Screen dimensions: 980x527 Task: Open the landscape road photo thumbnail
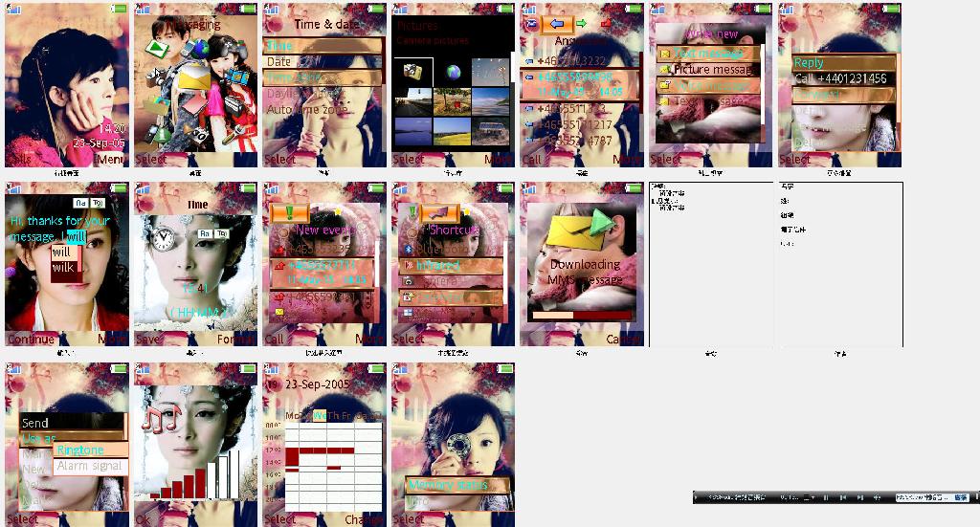pos(413,101)
